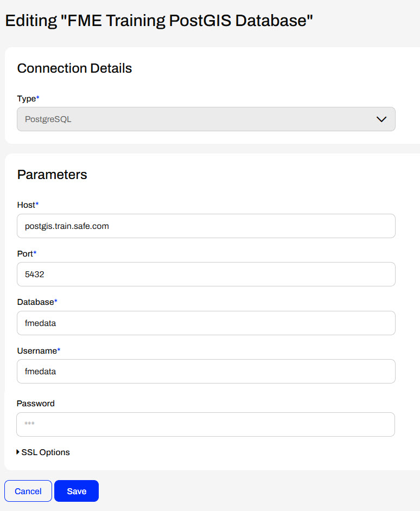Viewport: 420px width, 511px height.
Task: Save the database connection
Action: click(77, 491)
